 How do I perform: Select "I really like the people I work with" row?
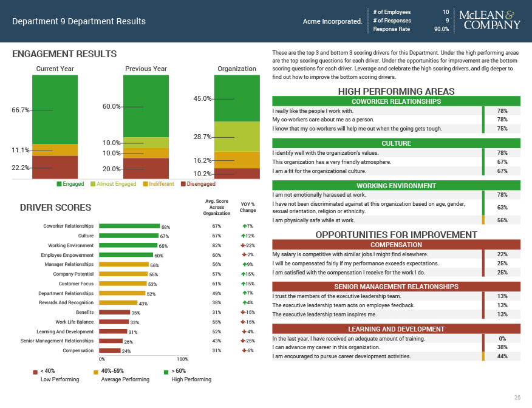[377, 111]
